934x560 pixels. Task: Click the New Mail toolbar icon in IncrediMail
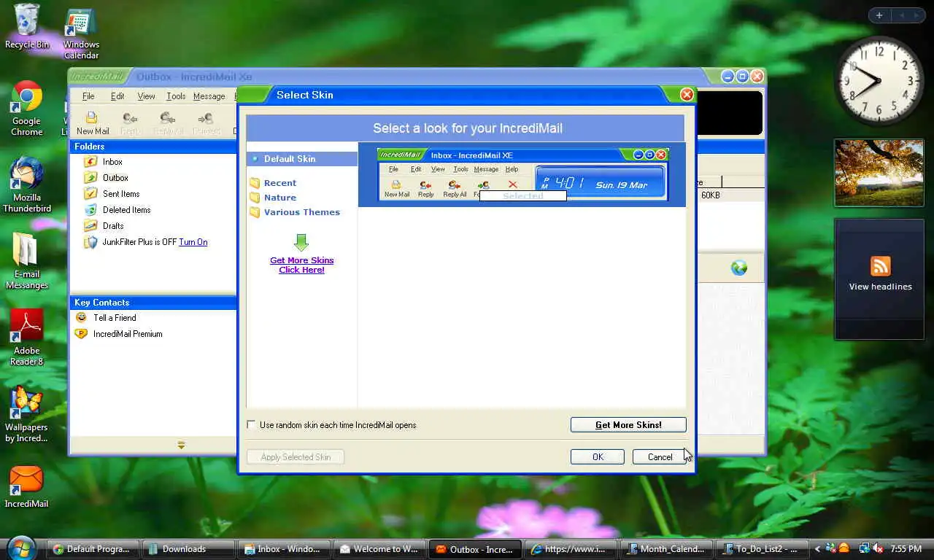[93, 123]
